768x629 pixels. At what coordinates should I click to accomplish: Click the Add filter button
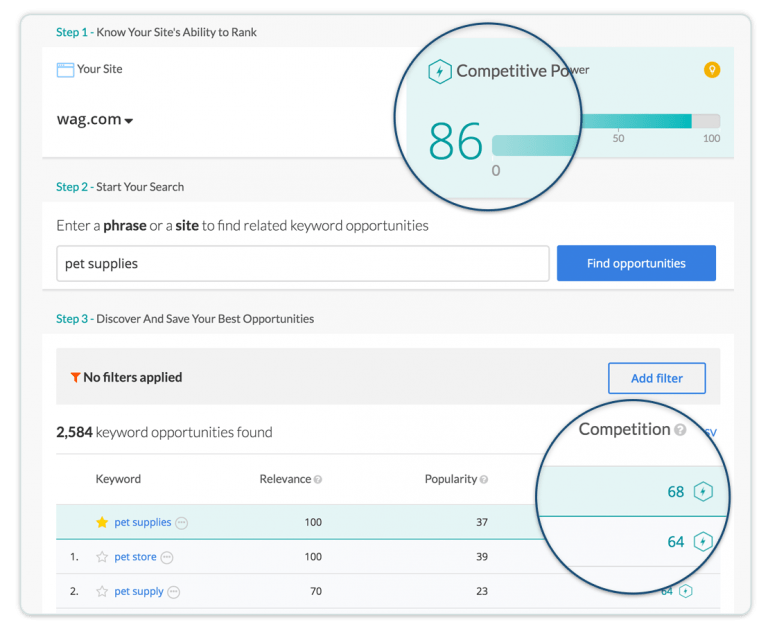[x=656, y=378]
